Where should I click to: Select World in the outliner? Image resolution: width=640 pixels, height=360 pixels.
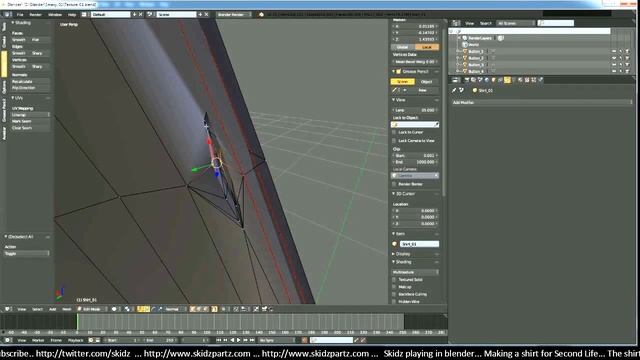click(x=473, y=44)
